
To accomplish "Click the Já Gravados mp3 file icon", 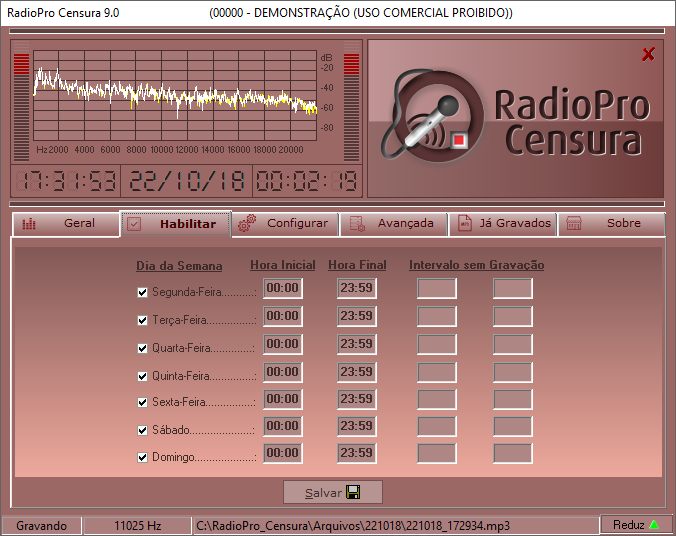I will [x=464, y=223].
